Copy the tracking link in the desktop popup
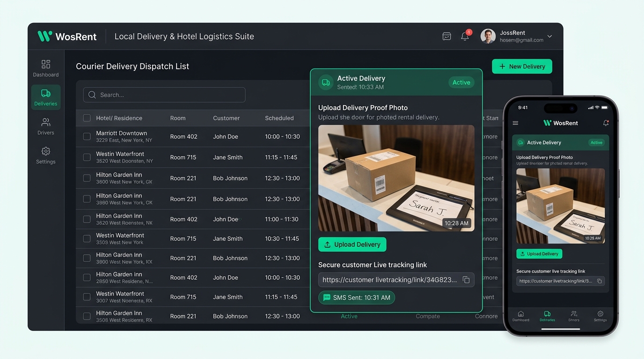Viewport: 644px width, 359px height. tap(466, 280)
